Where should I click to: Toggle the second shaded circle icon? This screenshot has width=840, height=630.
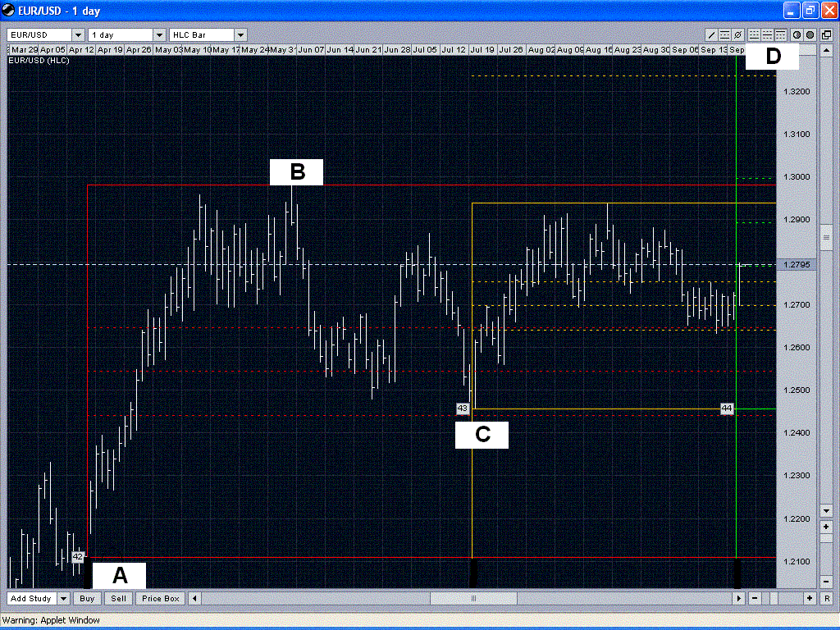809,35
